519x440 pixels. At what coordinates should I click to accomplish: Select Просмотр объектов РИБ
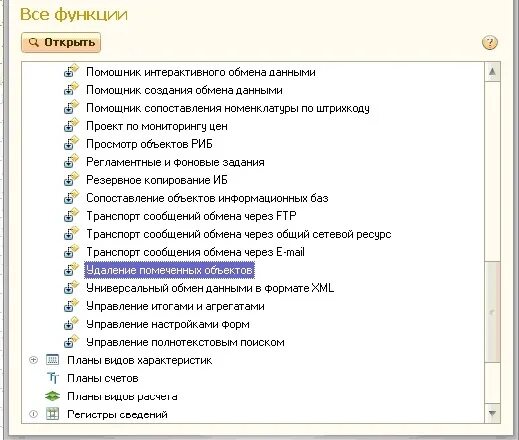click(x=149, y=144)
